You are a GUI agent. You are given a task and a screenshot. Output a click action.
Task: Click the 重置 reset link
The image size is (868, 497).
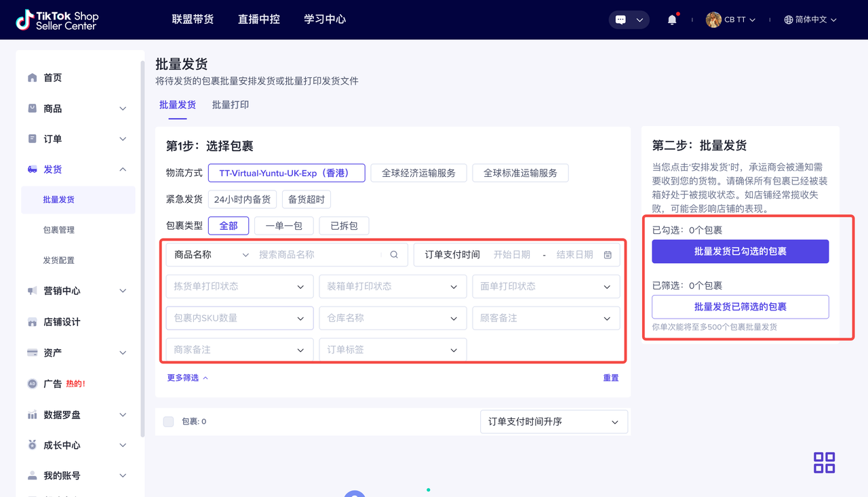(611, 378)
